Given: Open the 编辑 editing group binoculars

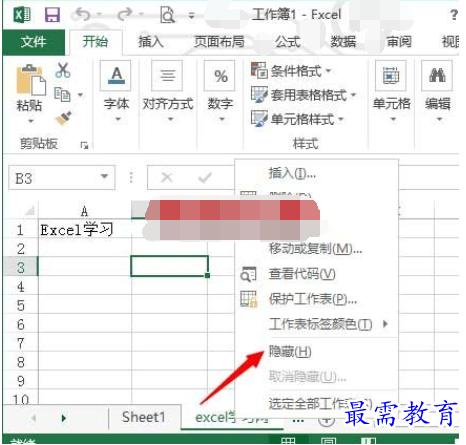Looking at the screenshot, I should click(x=437, y=76).
